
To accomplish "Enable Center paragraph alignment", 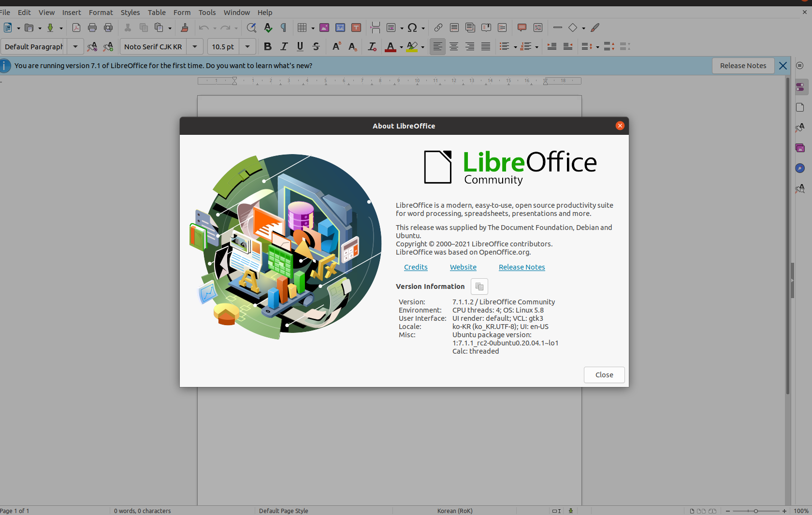I will (453, 46).
